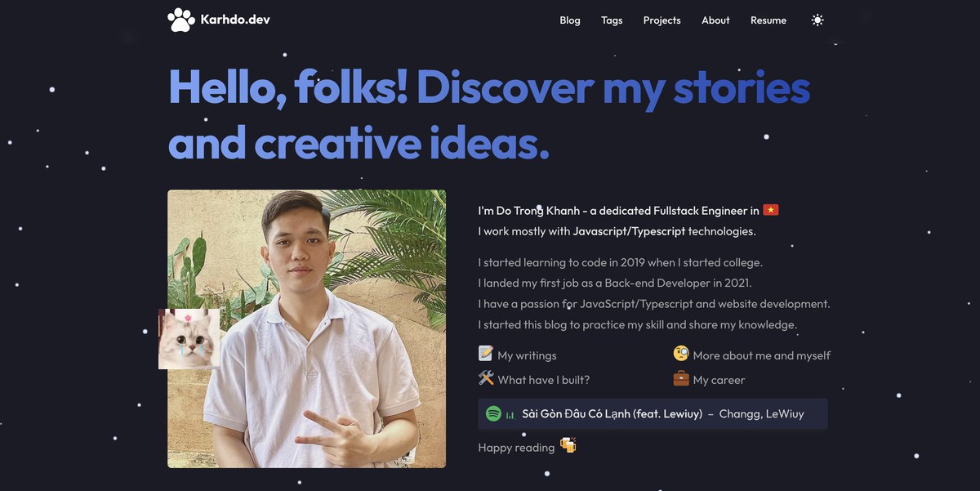Viewport: 980px width, 491px height.
Task: Click the Spotify now-playing equalizer bars
Action: click(510, 414)
